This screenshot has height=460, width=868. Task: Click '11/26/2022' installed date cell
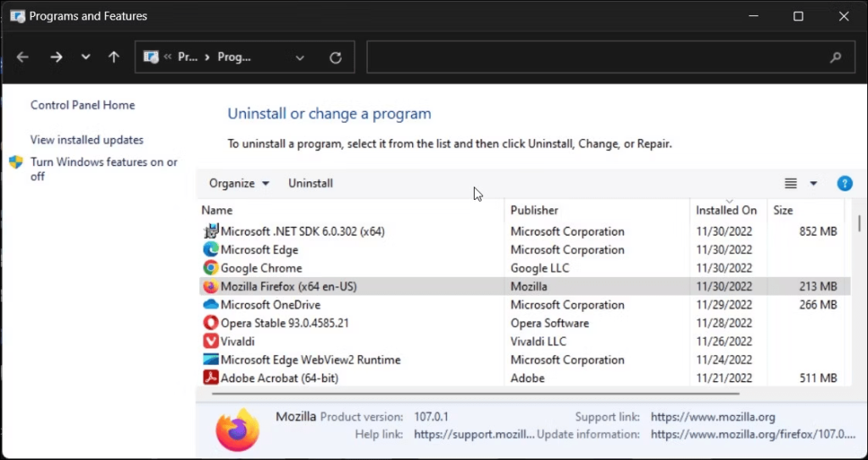click(x=724, y=341)
